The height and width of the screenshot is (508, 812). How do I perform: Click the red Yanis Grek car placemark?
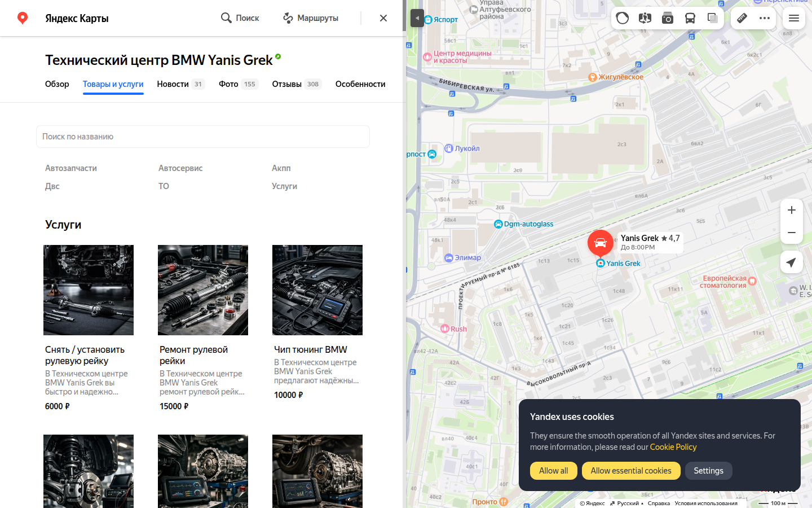(x=601, y=243)
